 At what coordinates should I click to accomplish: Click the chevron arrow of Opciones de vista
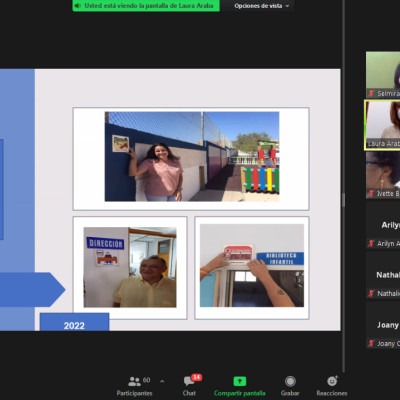point(288,6)
